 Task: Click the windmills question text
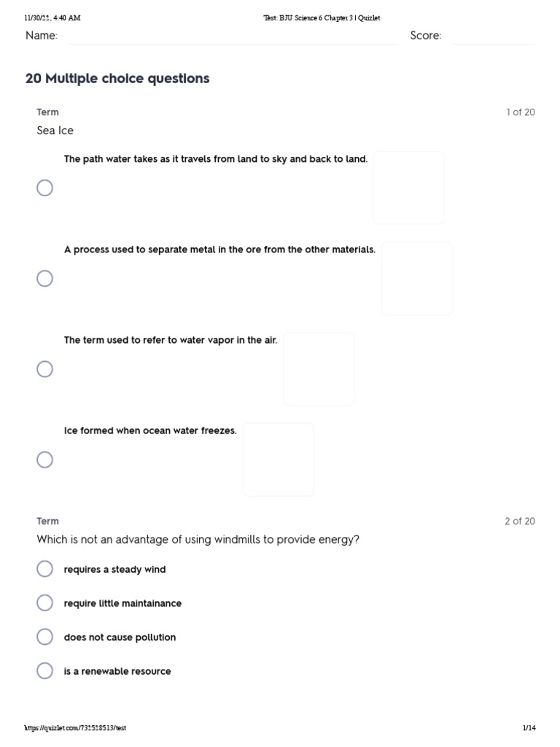198,540
